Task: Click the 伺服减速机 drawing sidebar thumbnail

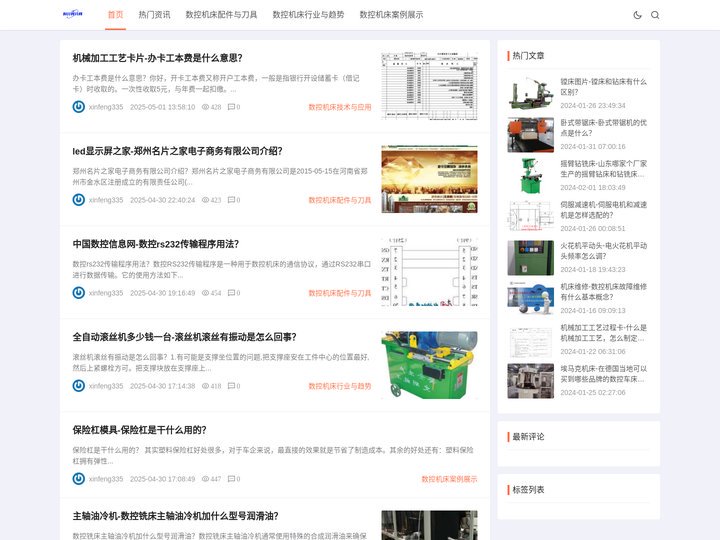Action: 530,217
